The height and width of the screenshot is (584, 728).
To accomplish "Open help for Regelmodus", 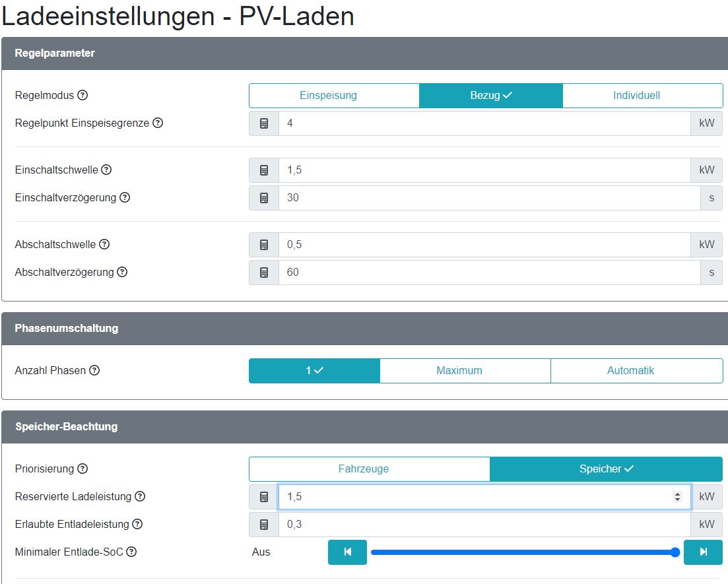I will coord(83,95).
